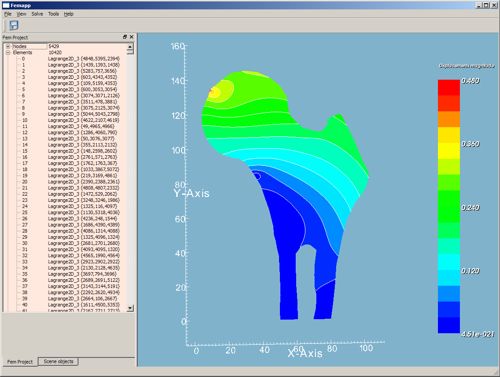500x377 pixels.
Task: Open the Tools menu
Action: 53,14
